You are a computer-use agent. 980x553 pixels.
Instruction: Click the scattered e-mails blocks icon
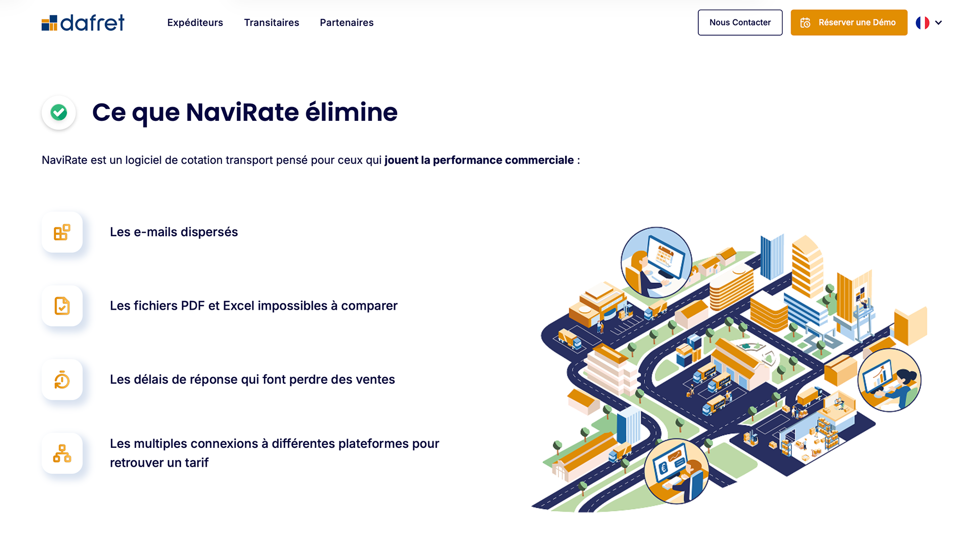click(x=62, y=232)
